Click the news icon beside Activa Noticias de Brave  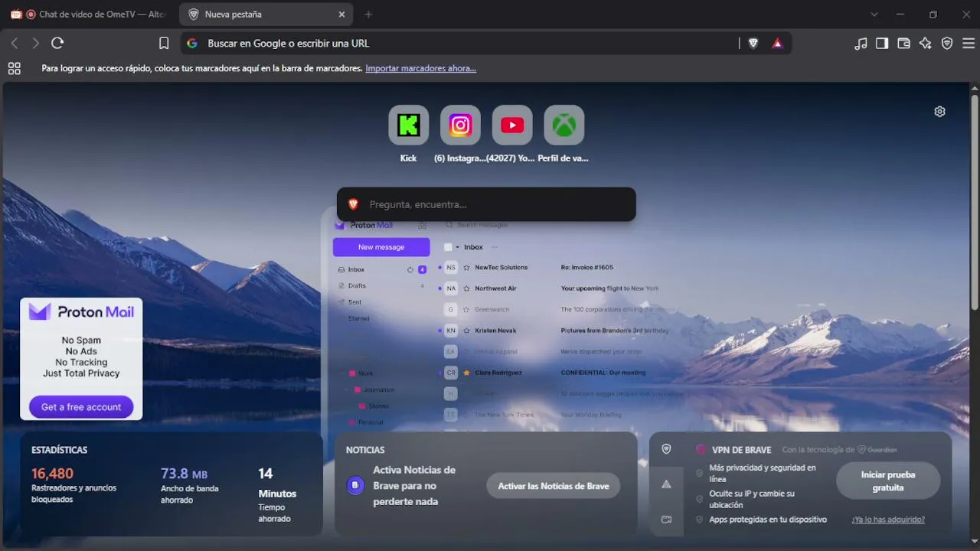pos(355,485)
